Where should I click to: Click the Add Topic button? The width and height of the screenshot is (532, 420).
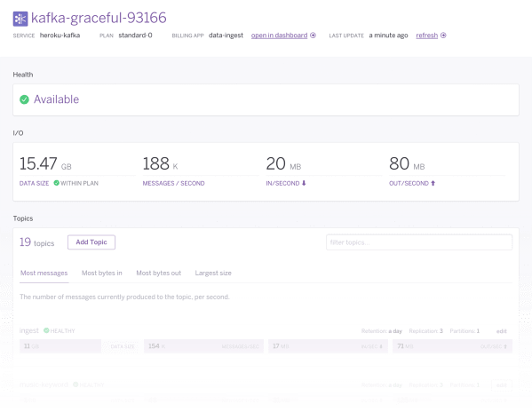click(x=91, y=242)
